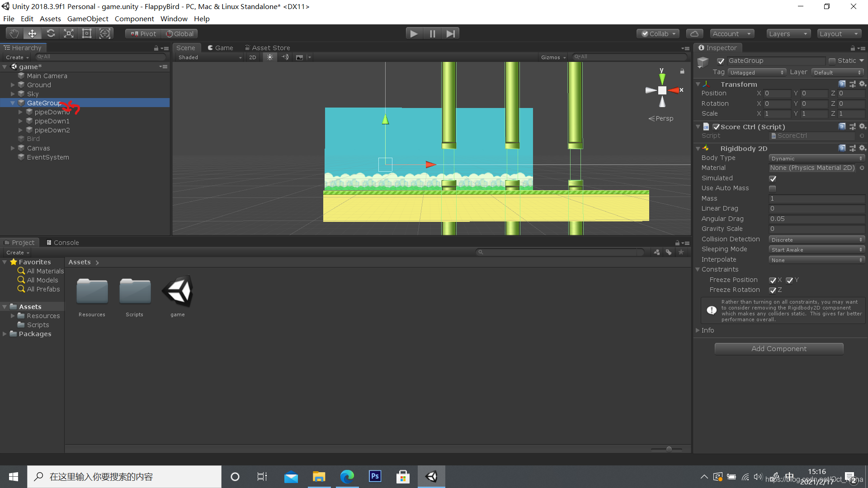Switch to the Asset Store tab
868x488 pixels.
pyautogui.click(x=268, y=47)
